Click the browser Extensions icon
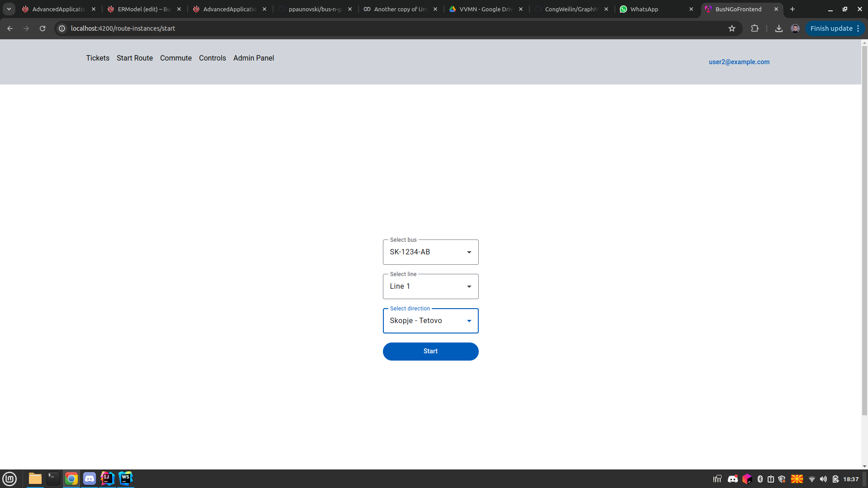Viewport: 868px width, 488px height. pos(754,28)
